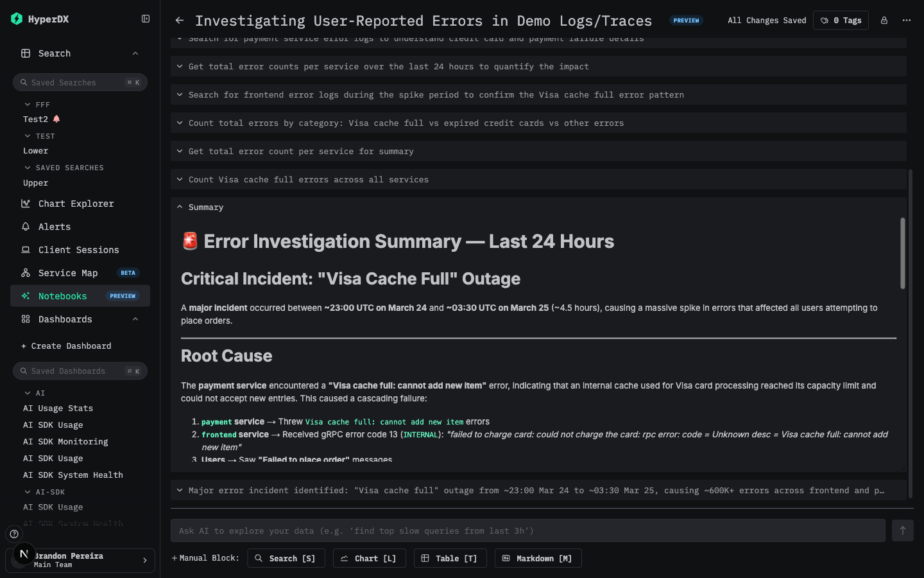
Task: Click the 0 Tags button
Action: 841,20
